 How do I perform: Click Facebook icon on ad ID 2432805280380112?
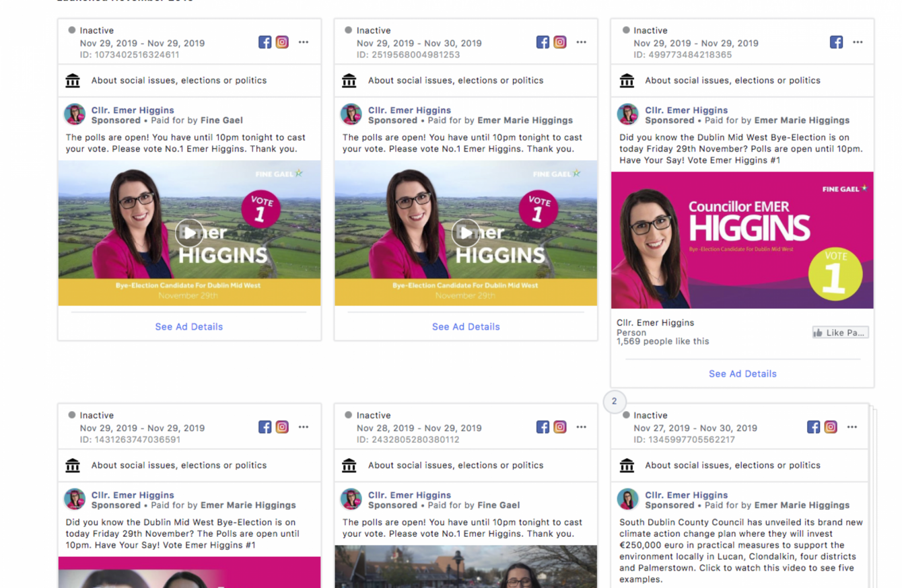click(x=543, y=427)
